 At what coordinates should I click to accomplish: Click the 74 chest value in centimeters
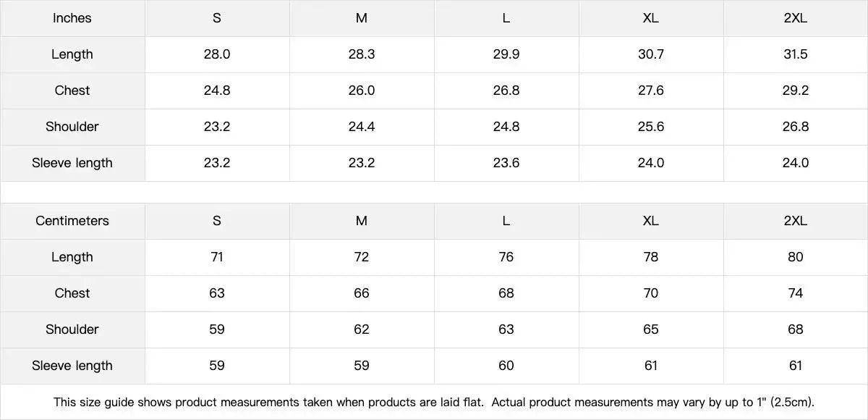tap(795, 293)
